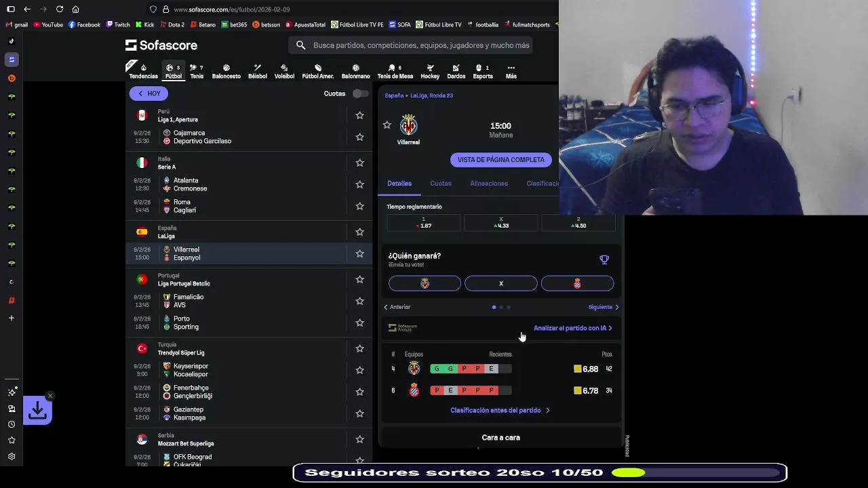The height and width of the screenshot is (488, 868).
Task: Vote for Villarreal to win
Action: pyautogui.click(x=425, y=283)
